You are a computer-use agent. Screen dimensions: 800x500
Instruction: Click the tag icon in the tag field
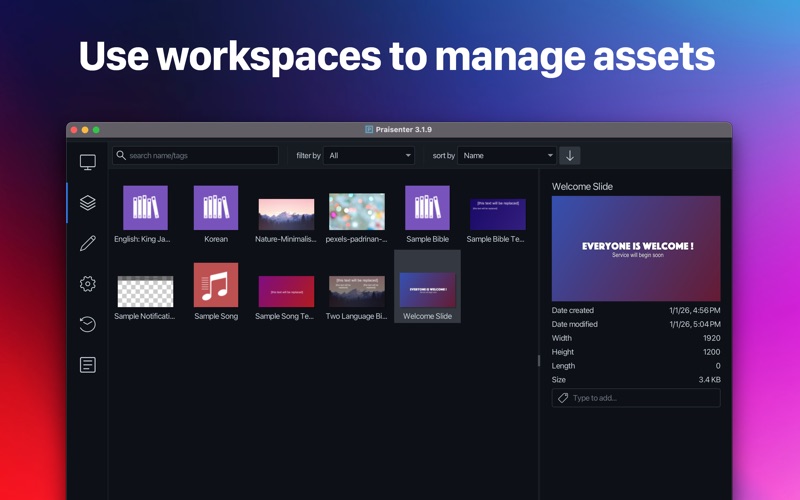tap(563, 398)
